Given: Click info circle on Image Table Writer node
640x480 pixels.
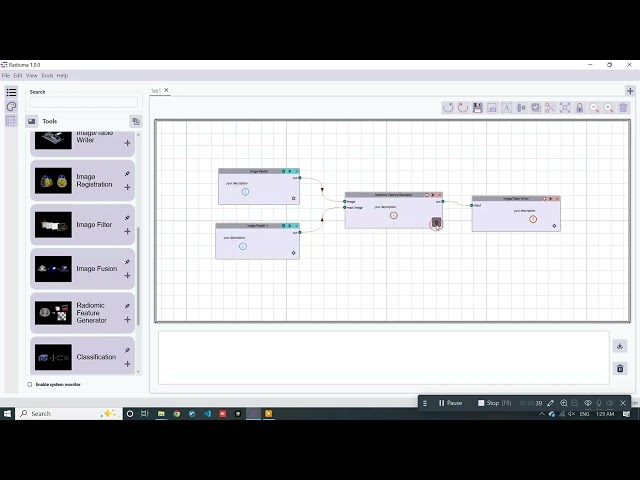Looking at the screenshot, I should tap(533, 219).
